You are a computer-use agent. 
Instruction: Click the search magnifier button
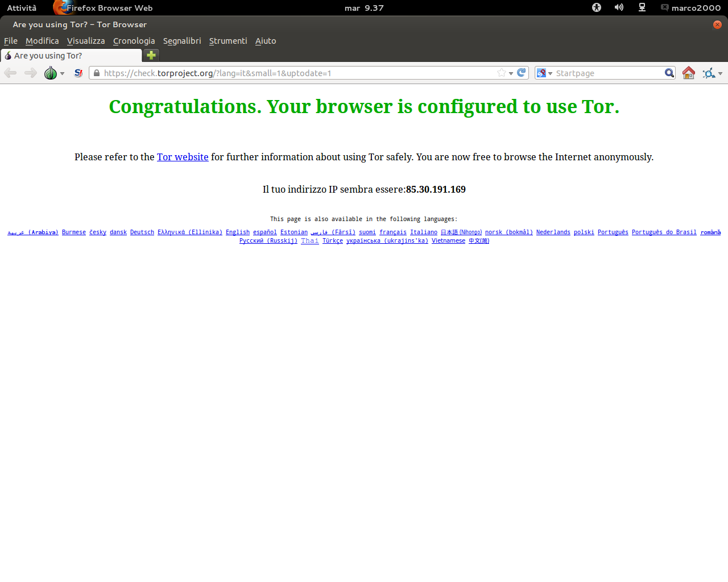669,73
